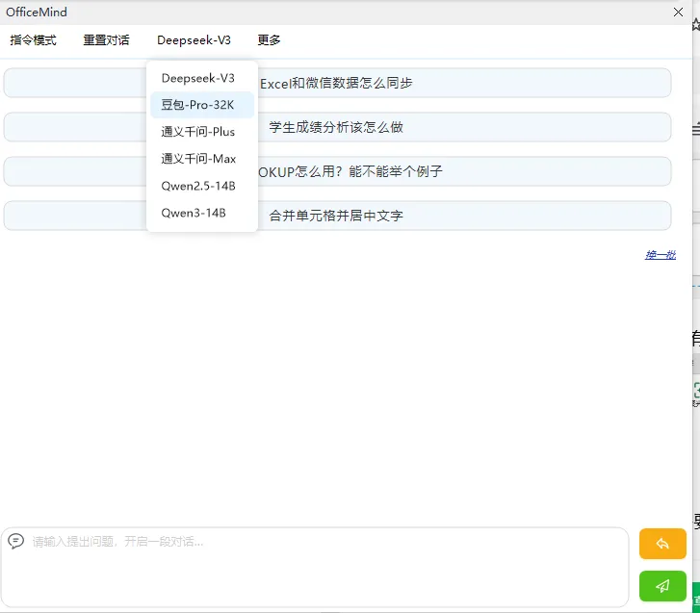Open the Deepseek-V3 model selector in toolbar
The width and height of the screenshot is (700, 613).
[194, 40]
